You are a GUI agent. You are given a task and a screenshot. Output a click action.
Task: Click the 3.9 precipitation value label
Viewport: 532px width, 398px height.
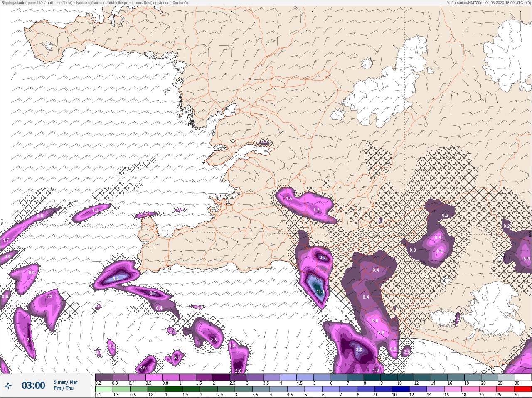pyautogui.click(x=359, y=349)
